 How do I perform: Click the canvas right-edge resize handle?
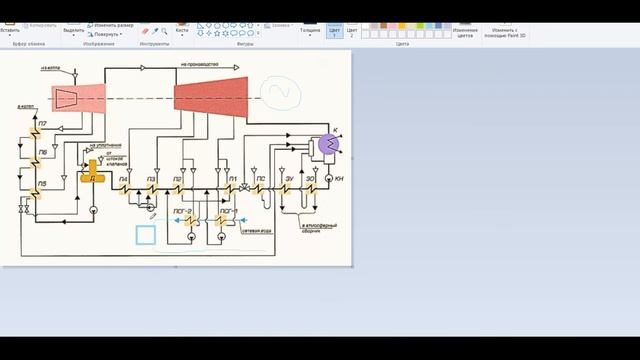[x=352, y=158]
